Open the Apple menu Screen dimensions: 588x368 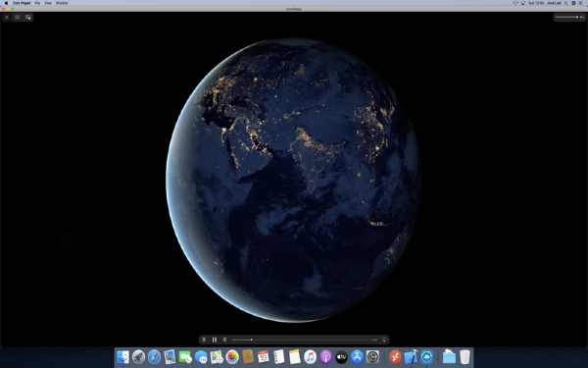point(6,3)
